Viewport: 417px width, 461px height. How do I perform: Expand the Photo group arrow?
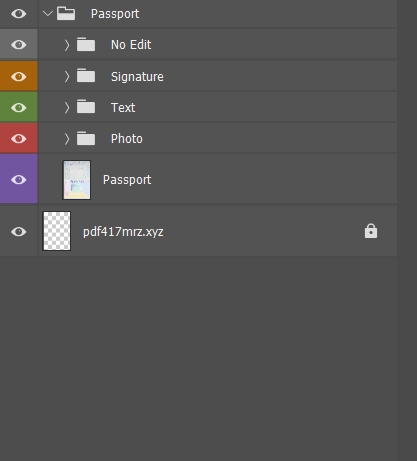click(x=67, y=139)
